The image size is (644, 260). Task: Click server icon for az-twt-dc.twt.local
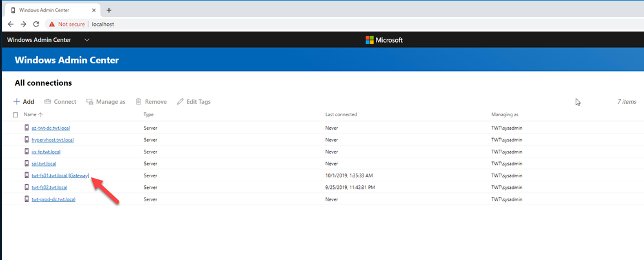26,128
